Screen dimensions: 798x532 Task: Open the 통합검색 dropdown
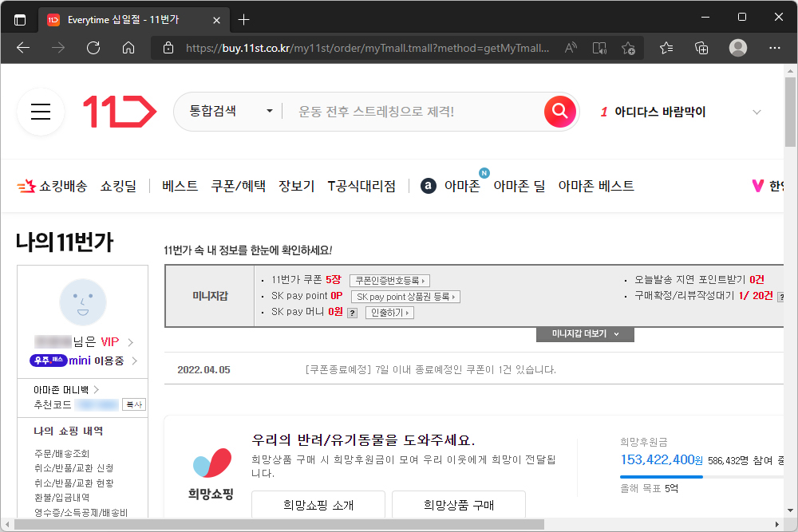pos(231,111)
